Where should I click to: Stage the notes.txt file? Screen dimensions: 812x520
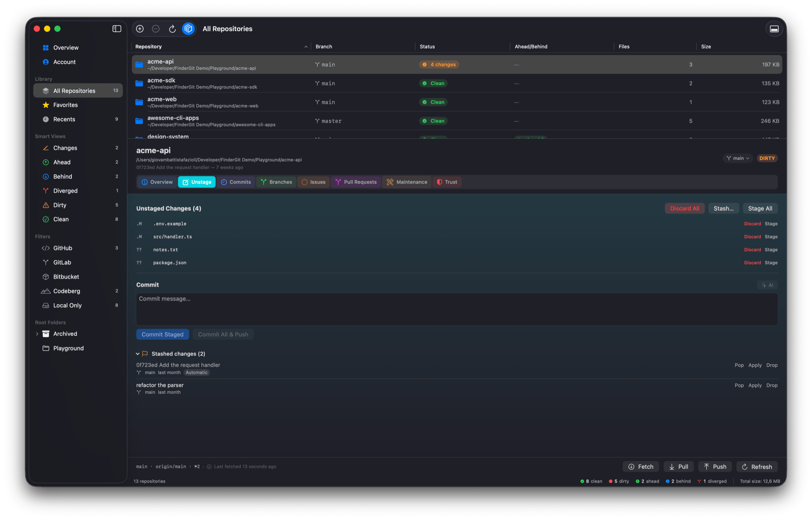[x=771, y=250]
